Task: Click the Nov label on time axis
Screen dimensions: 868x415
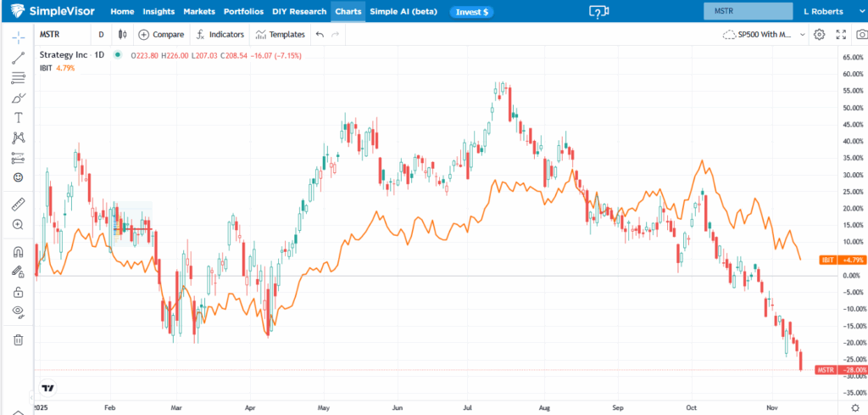Action: coord(771,407)
